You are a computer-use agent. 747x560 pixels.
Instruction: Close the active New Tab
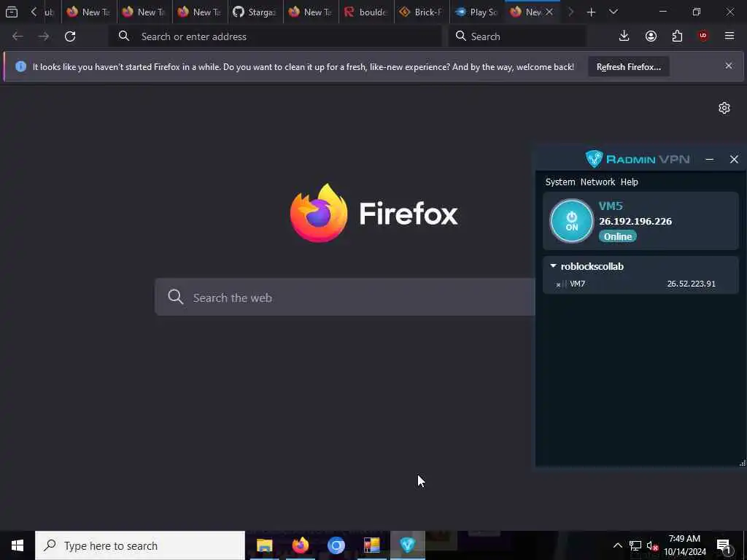click(549, 12)
